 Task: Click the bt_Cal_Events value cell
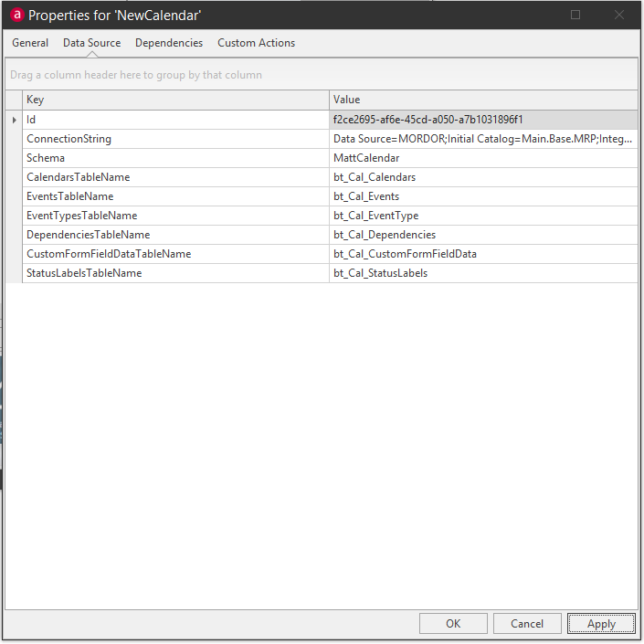click(x=483, y=196)
